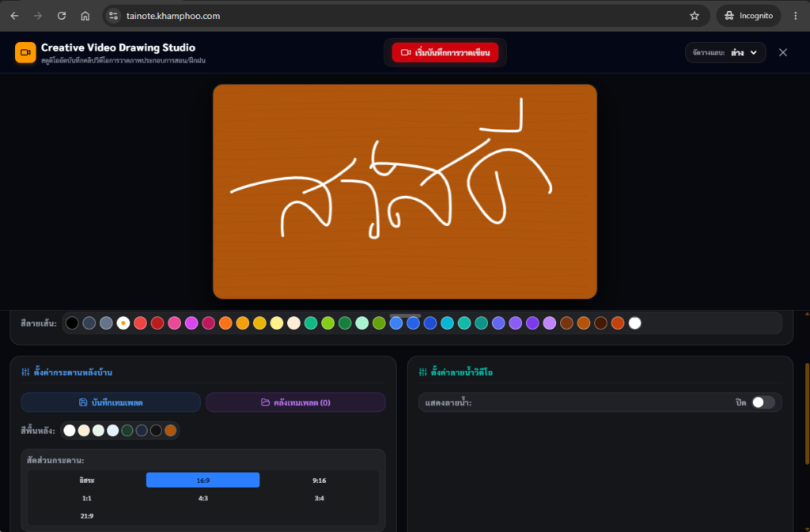The width and height of the screenshot is (810, 532).
Task: Choose the dark green background color
Action: (x=127, y=430)
